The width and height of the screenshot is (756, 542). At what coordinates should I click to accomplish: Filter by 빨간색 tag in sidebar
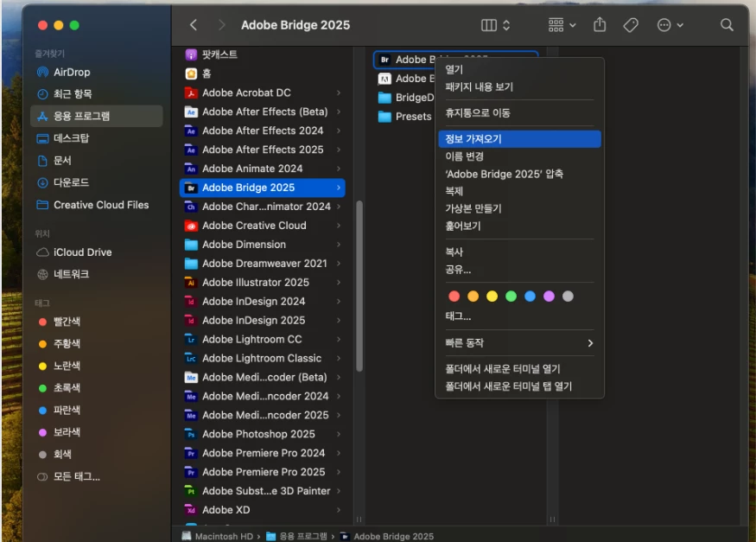coord(97,322)
